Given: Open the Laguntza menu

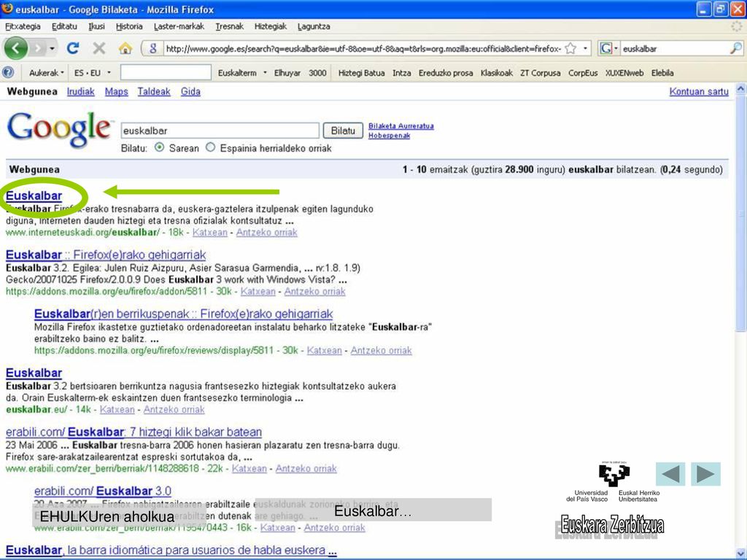Looking at the screenshot, I should click(314, 26).
